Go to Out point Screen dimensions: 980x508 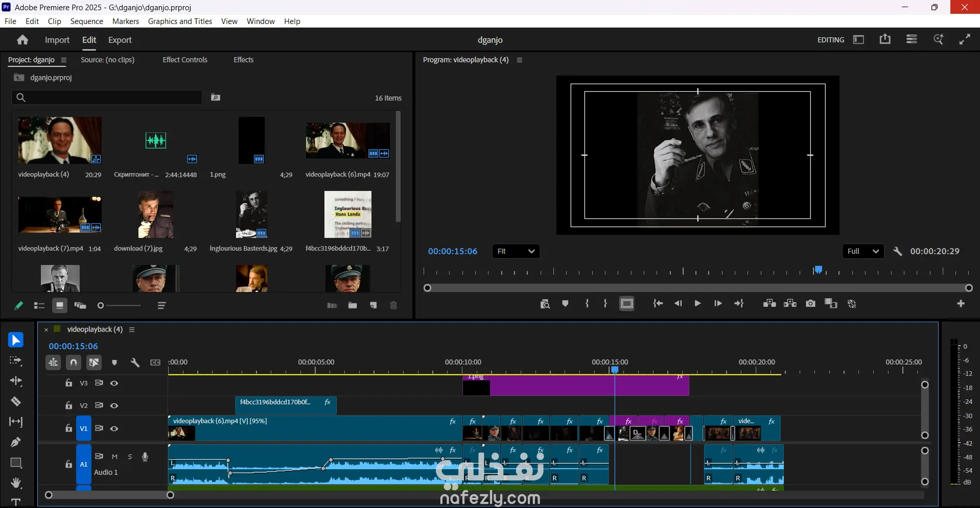click(x=739, y=304)
